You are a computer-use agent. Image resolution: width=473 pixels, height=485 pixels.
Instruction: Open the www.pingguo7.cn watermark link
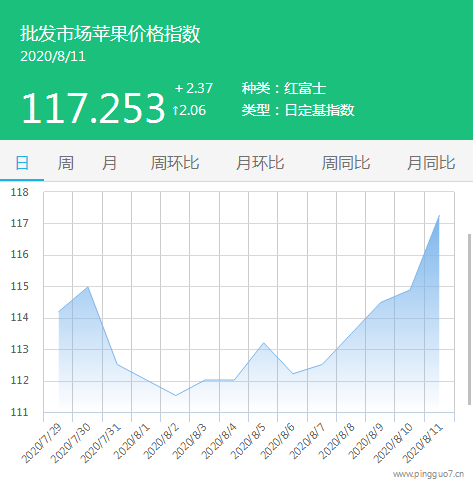pos(428,474)
